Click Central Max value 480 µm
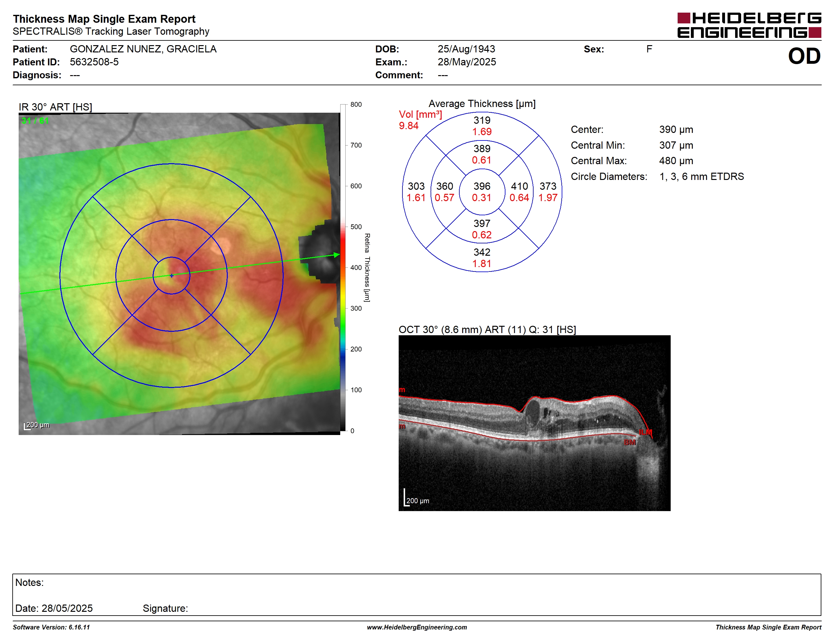 [x=676, y=161]
